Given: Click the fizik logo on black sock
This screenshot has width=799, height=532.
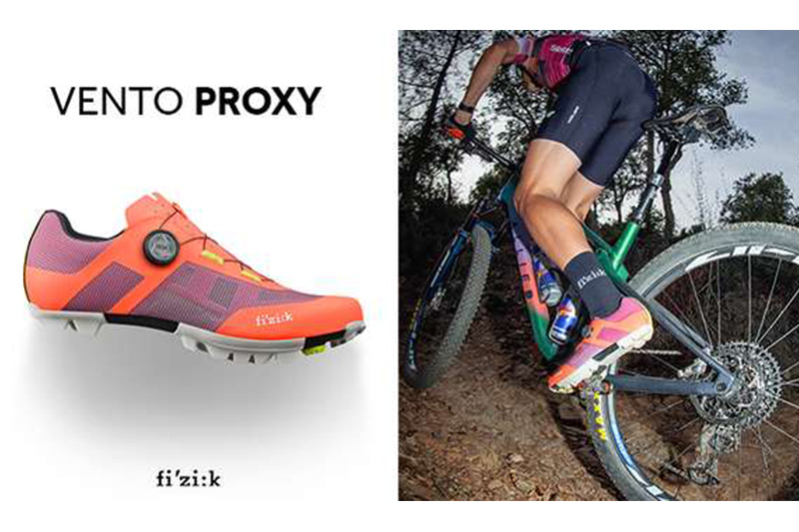Looking at the screenshot, I should 591,276.
